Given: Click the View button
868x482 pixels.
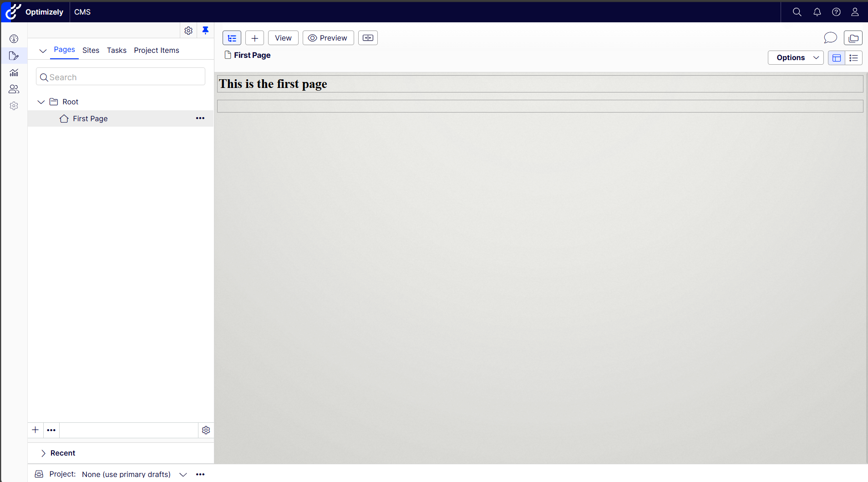Looking at the screenshot, I should coord(283,38).
